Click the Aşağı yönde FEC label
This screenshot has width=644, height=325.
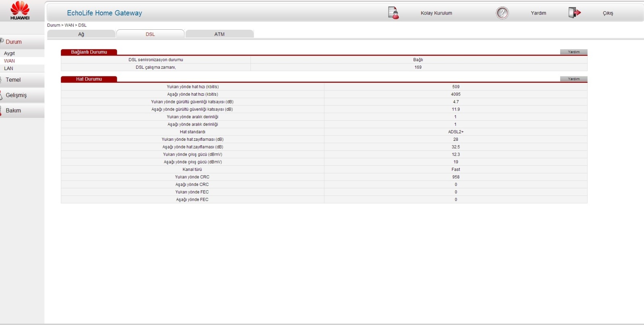point(193,200)
